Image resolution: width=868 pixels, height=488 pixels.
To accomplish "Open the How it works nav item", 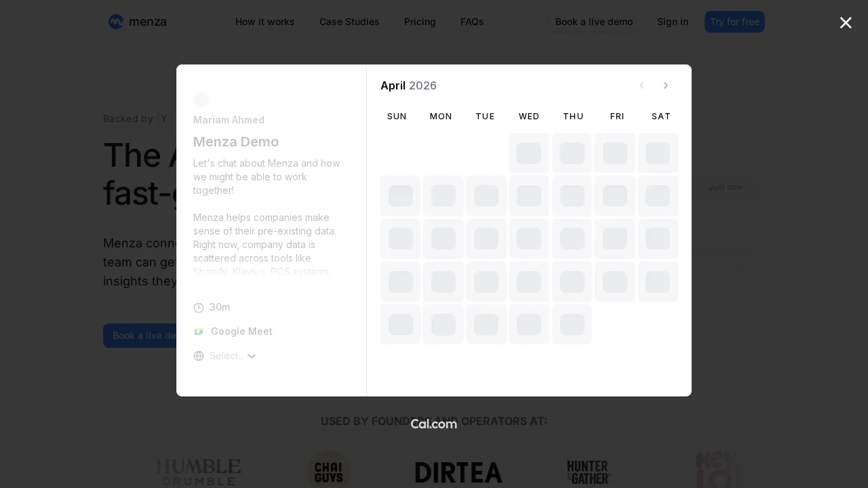I will 264,22.
